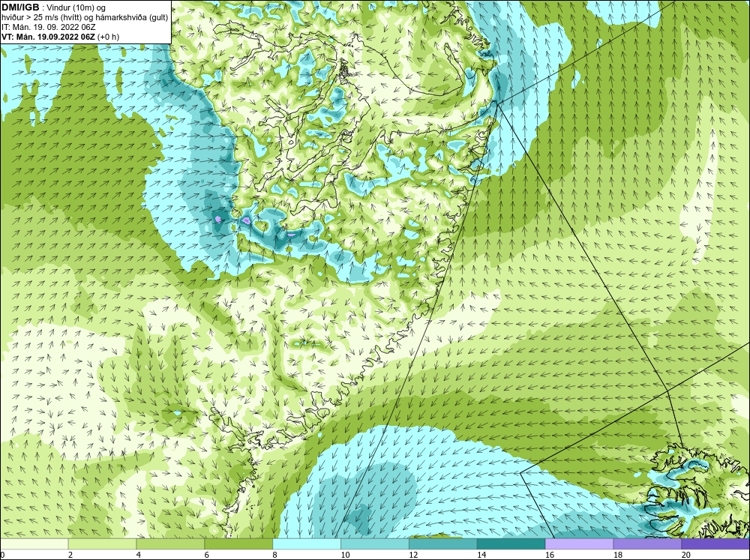750x560 pixels.
Task: Click the DMI/IGB title text
Action: [20, 7]
